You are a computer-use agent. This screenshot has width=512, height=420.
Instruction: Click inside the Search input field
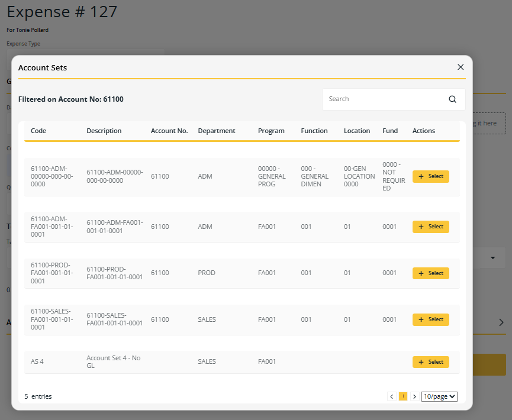(379, 99)
